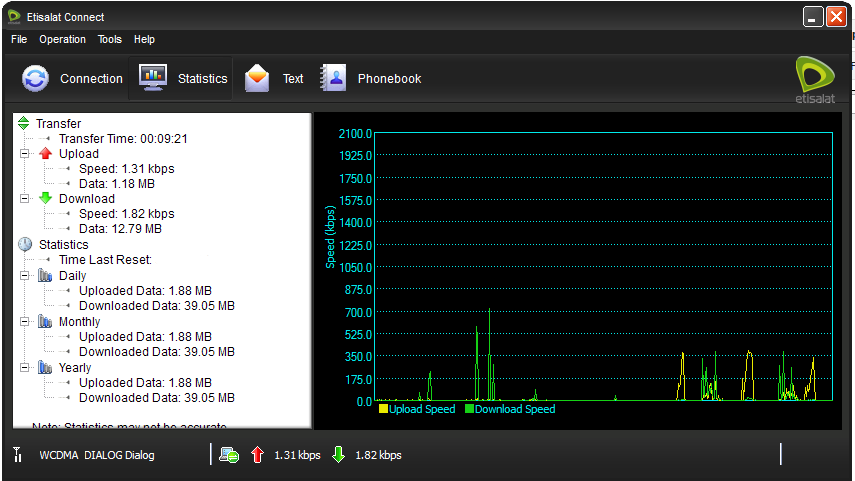The image size is (855, 481).
Task: Open the Tools menu
Action: tap(110, 39)
